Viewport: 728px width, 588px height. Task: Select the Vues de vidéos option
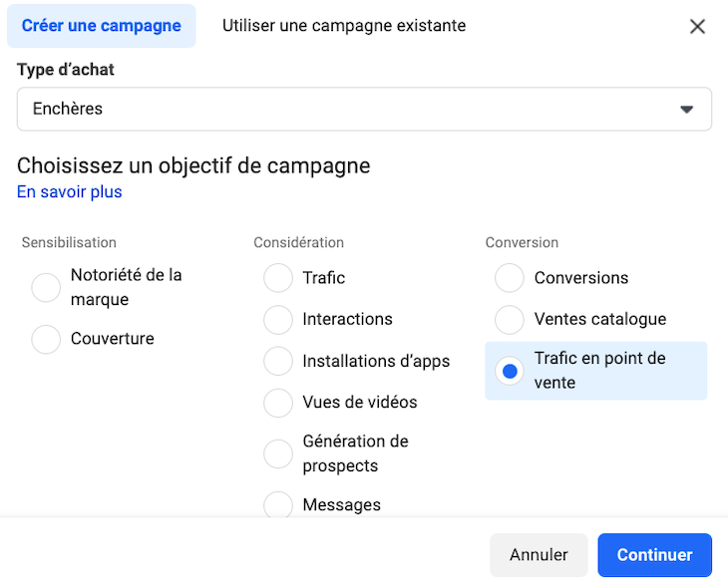coord(278,403)
